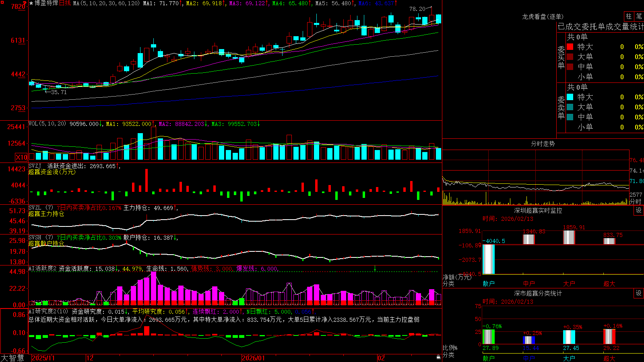Select 中户 category in 深圳超赢实时监控 chart
The height and width of the screenshot is (362, 644).
point(529,284)
